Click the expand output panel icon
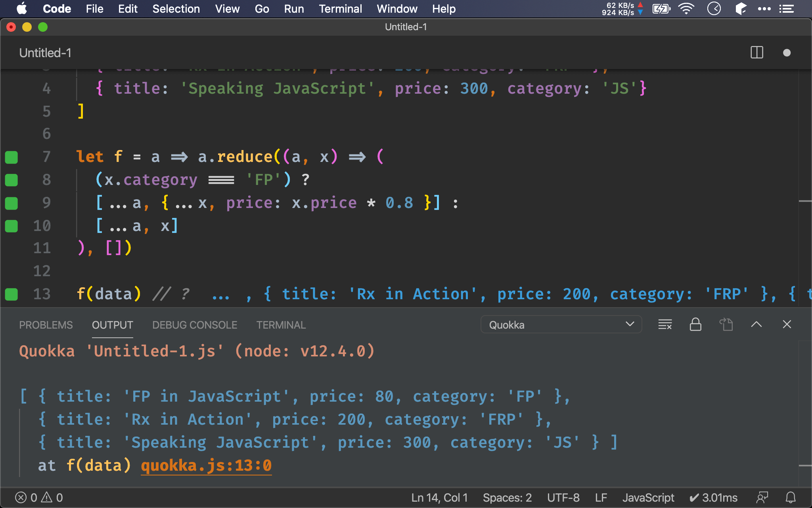This screenshot has width=812, height=508. tap(758, 325)
